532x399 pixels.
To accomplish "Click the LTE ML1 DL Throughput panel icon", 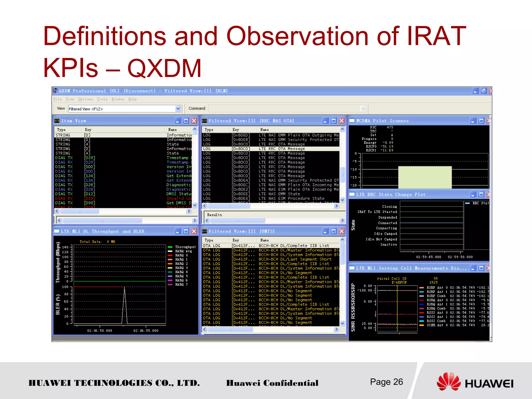I will (x=57, y=231).
